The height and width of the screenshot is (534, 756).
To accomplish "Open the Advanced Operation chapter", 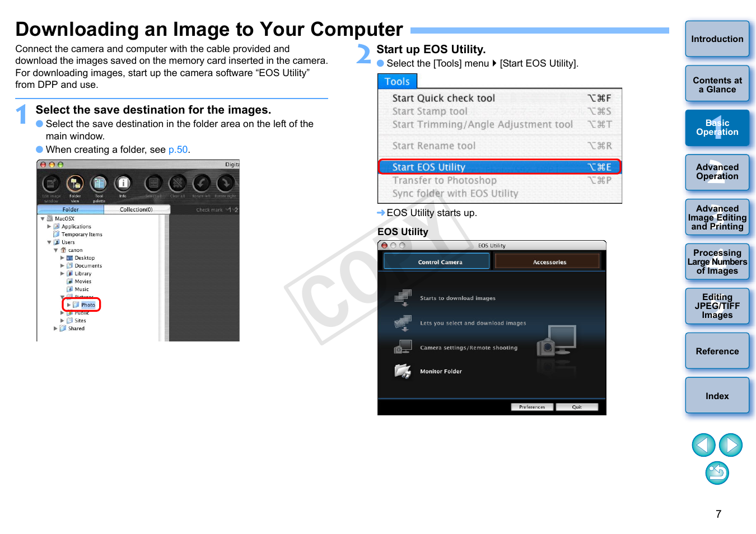I will pyautogui.click(x=717, y=172).
